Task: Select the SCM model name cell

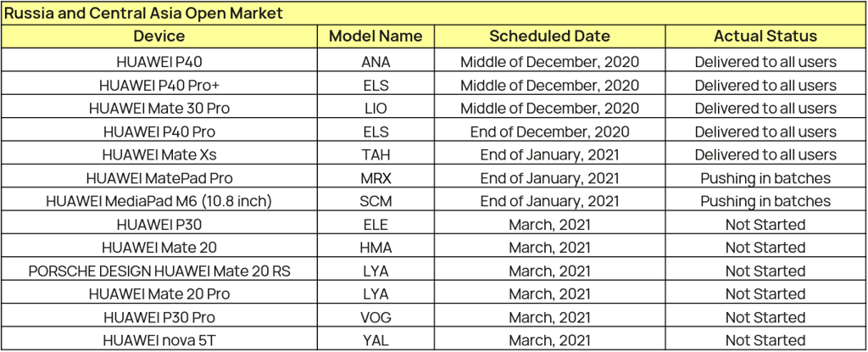Action: [376, 201]
